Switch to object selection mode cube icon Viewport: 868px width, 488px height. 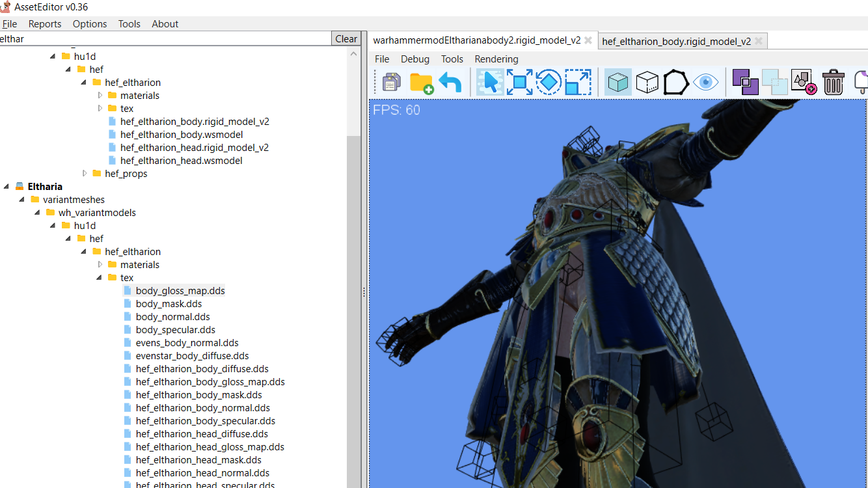click(617, 83)
